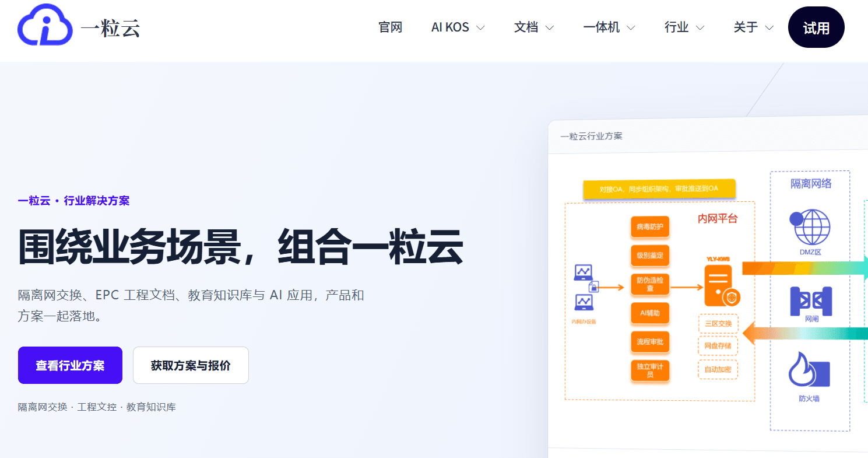Image resolution: width=868 pixels, height=458 pixels.
Task: Click the 围绕业务场景，组合一粒云 headline
Action: [x=241, y=247]
